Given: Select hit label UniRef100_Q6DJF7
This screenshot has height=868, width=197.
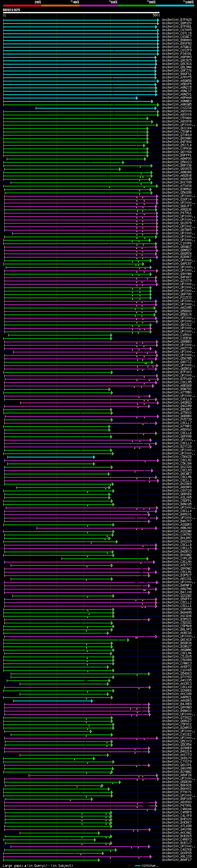Looking at the screenshot, I should 177,206.
